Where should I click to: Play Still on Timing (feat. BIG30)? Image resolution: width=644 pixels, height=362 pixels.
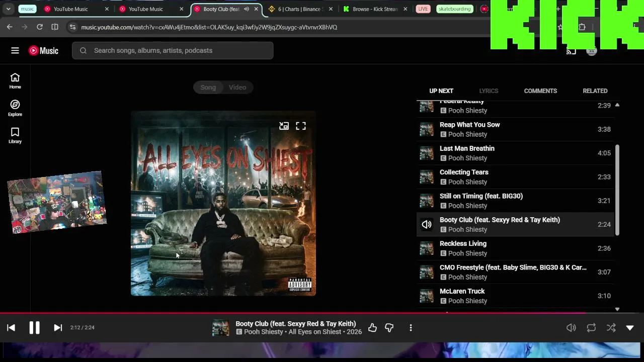515,201
